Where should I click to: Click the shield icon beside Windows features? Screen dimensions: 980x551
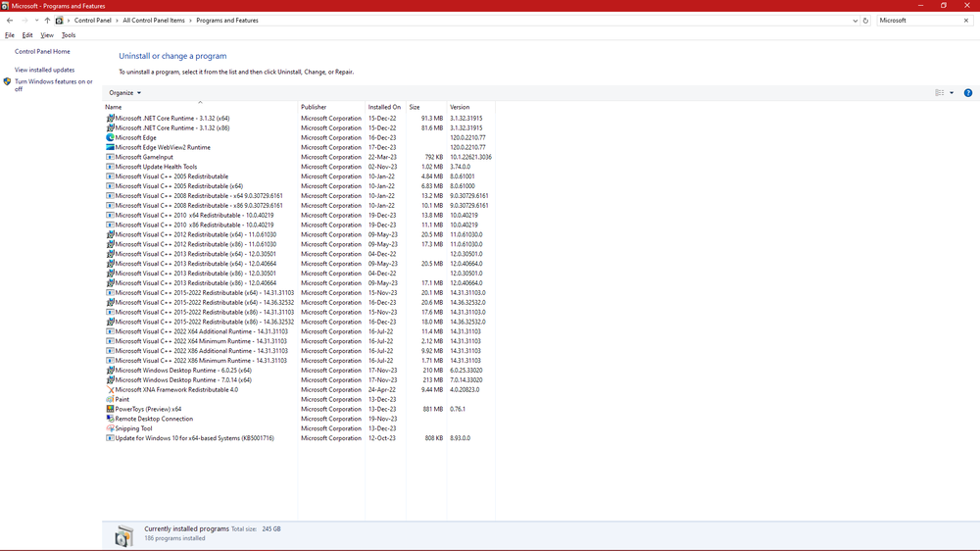coord(7,82)
